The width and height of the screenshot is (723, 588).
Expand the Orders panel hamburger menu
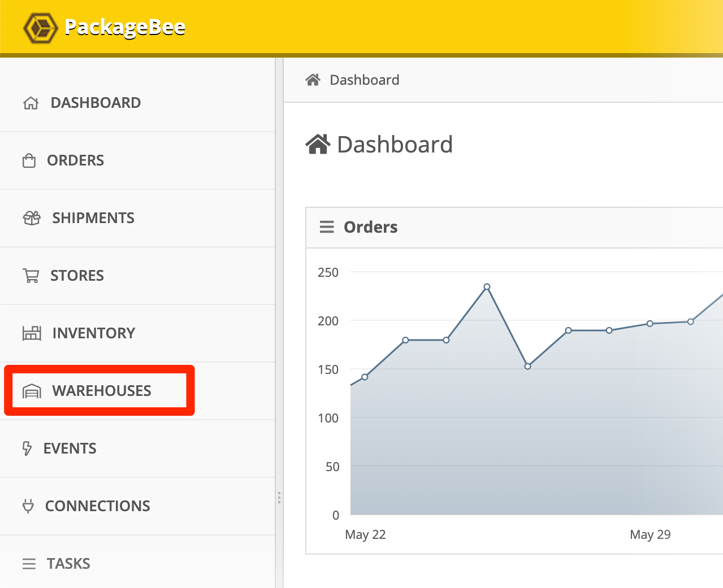tap(327, 227)
